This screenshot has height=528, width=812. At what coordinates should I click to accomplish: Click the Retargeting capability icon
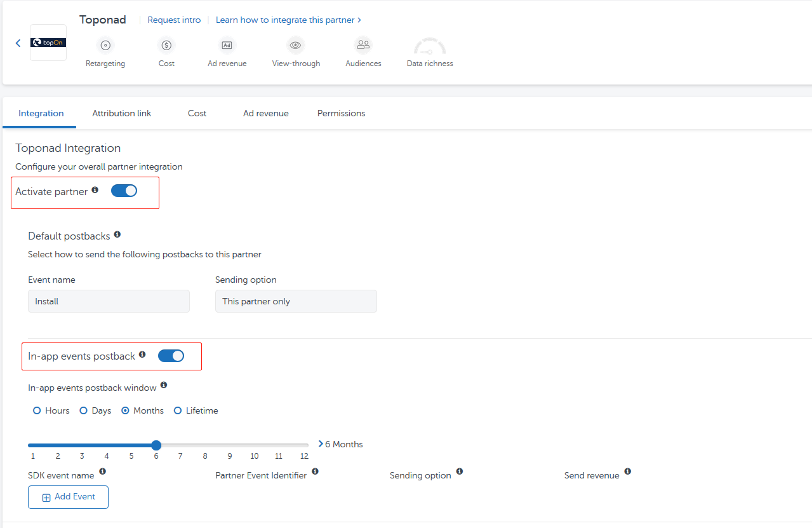pyautogui.click(x=105, y=45)
